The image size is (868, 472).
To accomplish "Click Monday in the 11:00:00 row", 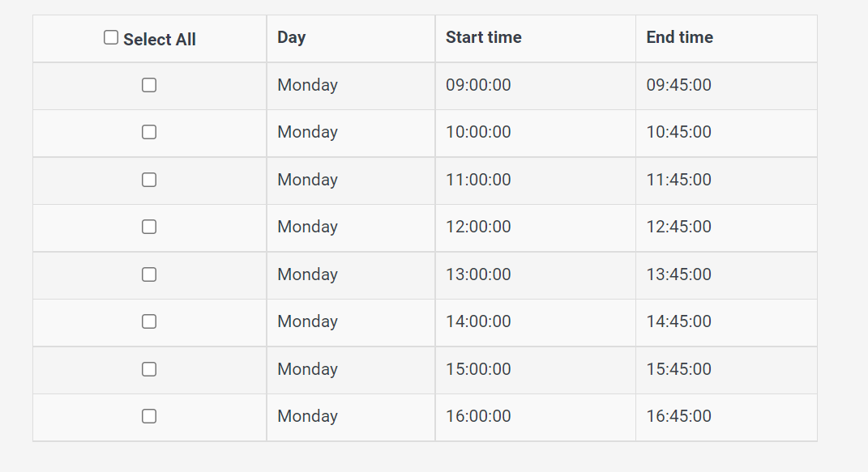I will pos(307,180).
